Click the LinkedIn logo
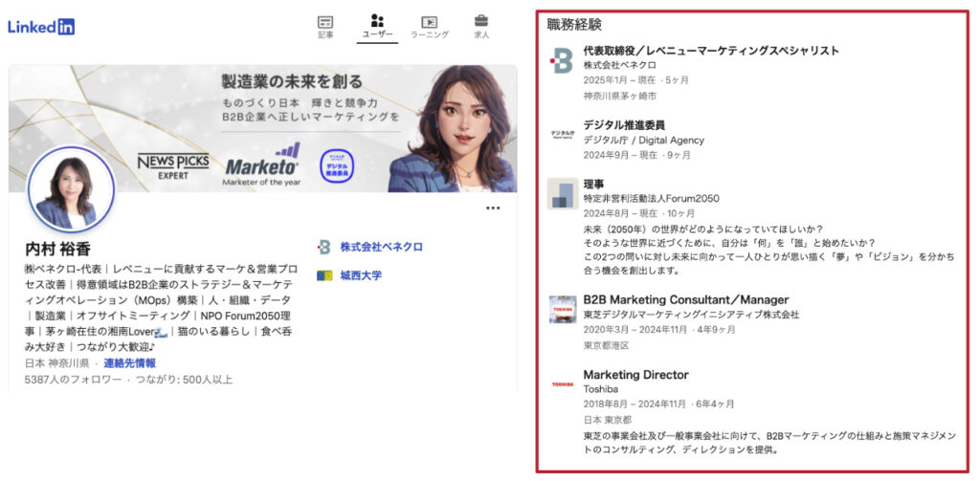Viewport: 980px width, 481px height. pyautogui.click(x=41, y=27)
